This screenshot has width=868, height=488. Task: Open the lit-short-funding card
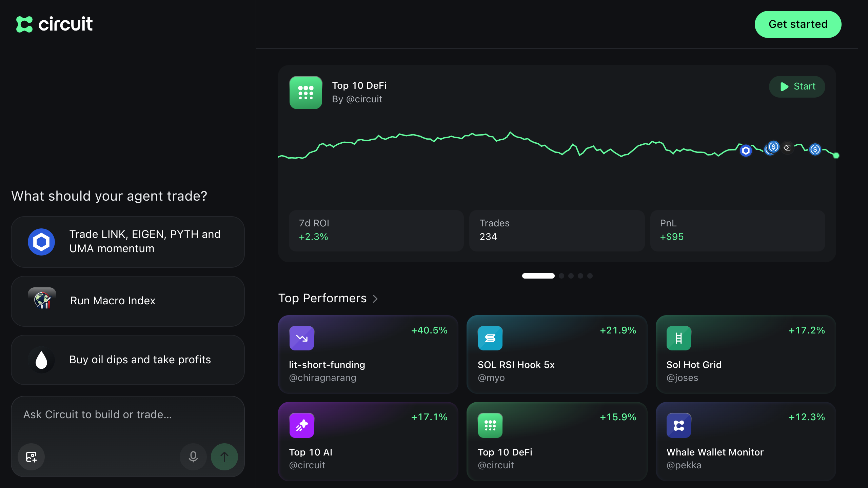[368, 354]
